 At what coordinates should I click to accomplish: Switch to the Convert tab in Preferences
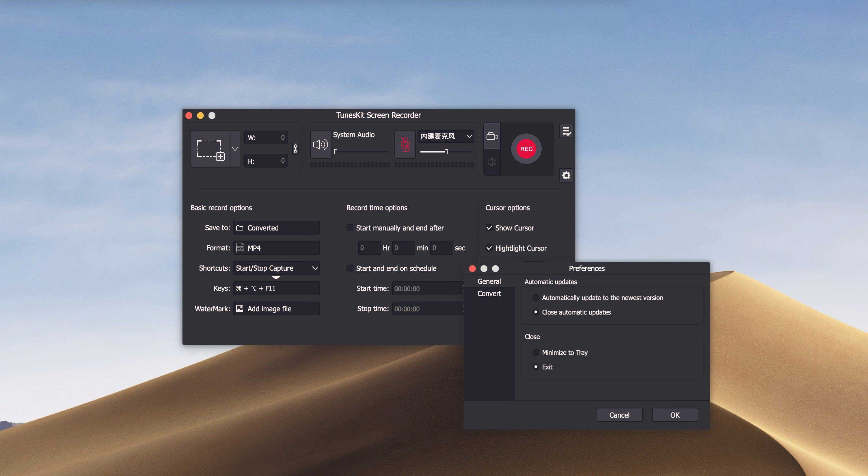pyautogui.click(x=489, y=293)
